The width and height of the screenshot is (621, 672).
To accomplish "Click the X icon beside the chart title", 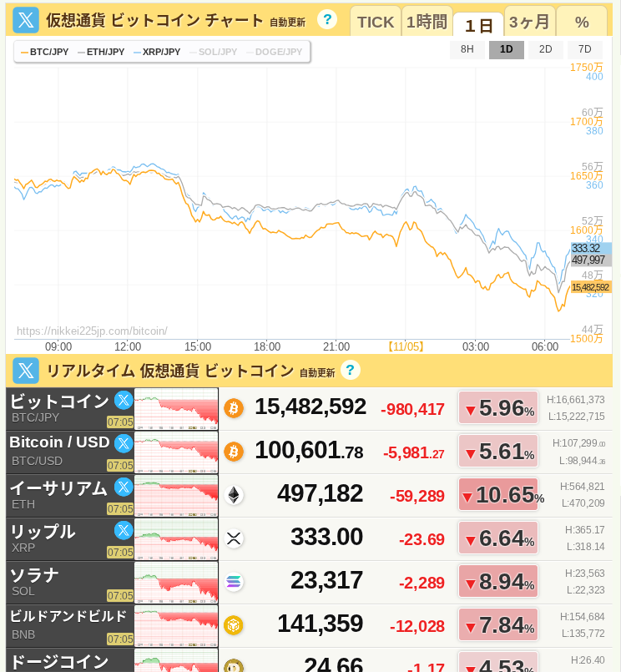I will [x=26, y=20].
